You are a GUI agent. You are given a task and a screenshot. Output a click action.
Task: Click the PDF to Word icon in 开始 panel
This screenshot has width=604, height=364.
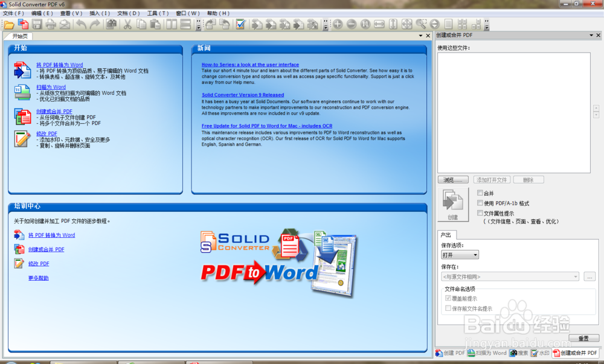pyautogui.click(x=22, y=71)
